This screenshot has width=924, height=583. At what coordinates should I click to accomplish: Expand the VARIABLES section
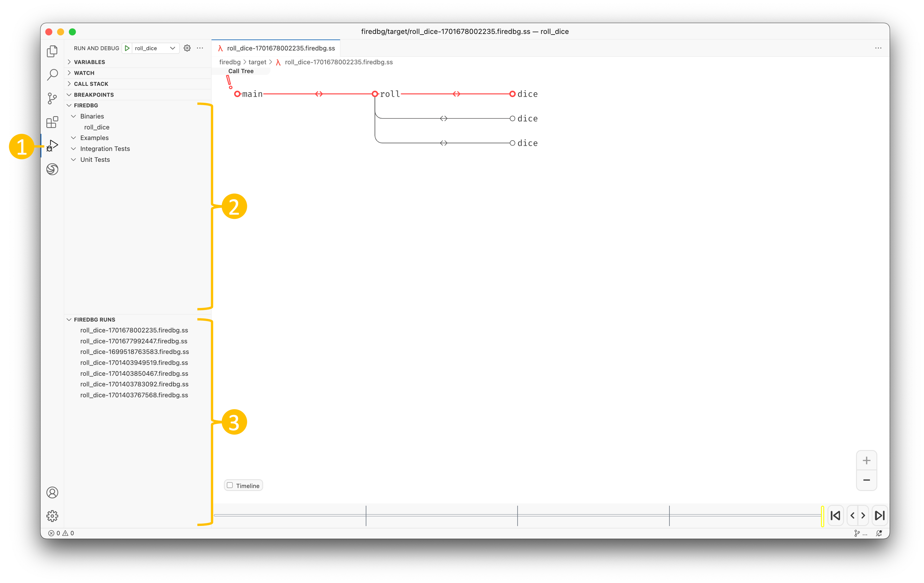tap(89, 61)
